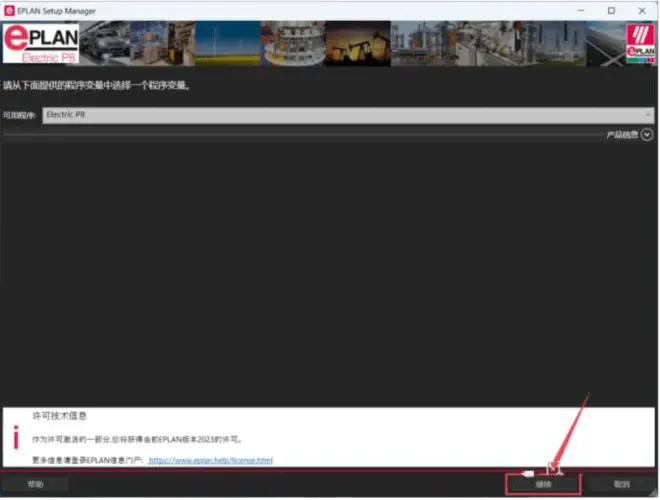This screenshot has width=660, height=500.
Task: Click the EPLAN Setup Manager title bar icon
Action: (9, 11)
